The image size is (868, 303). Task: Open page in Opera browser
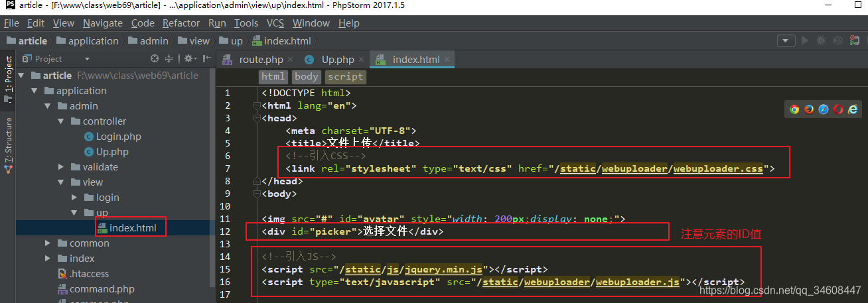(838, 109)
